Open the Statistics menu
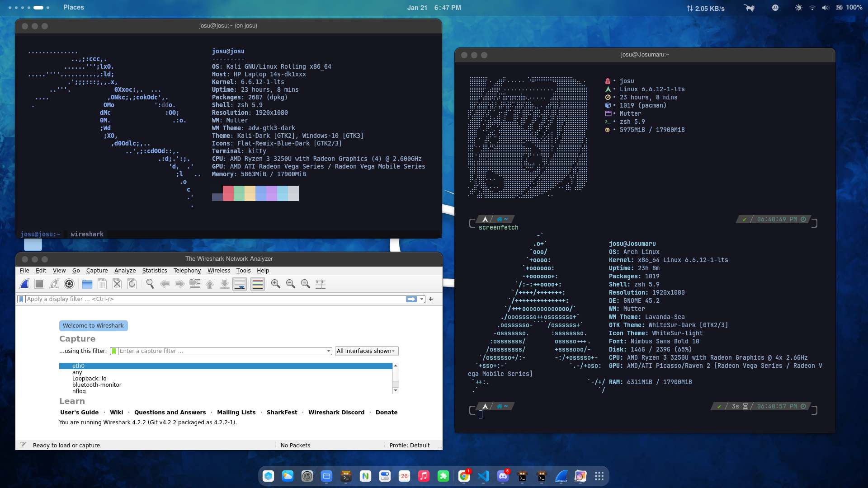Screen dimensions: 868x488 click(155, 271)
